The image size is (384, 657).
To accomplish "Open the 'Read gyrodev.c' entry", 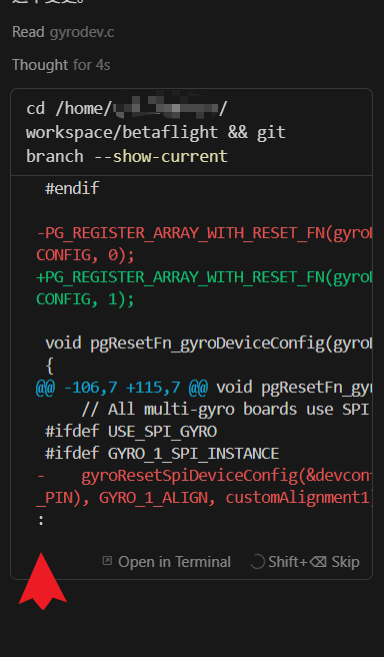I will pyautogui.click(x=63, y=32).
